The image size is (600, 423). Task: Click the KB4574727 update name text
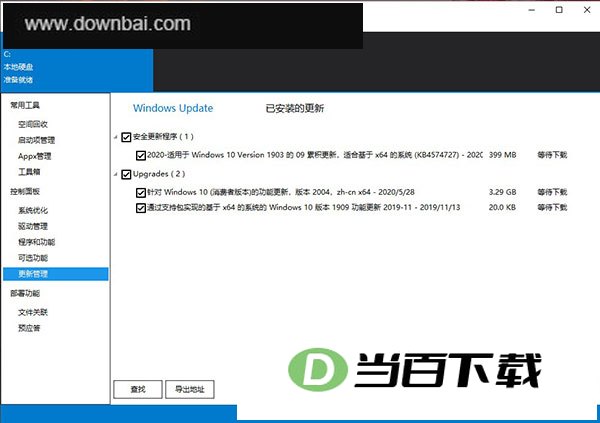[x=315, y=155]
